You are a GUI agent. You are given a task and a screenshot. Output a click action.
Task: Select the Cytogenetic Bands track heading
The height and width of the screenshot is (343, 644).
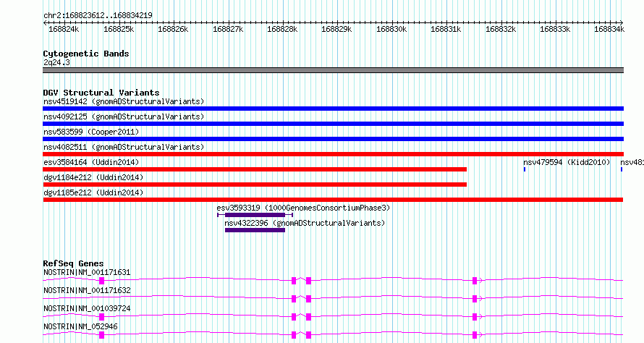[86, 54]
